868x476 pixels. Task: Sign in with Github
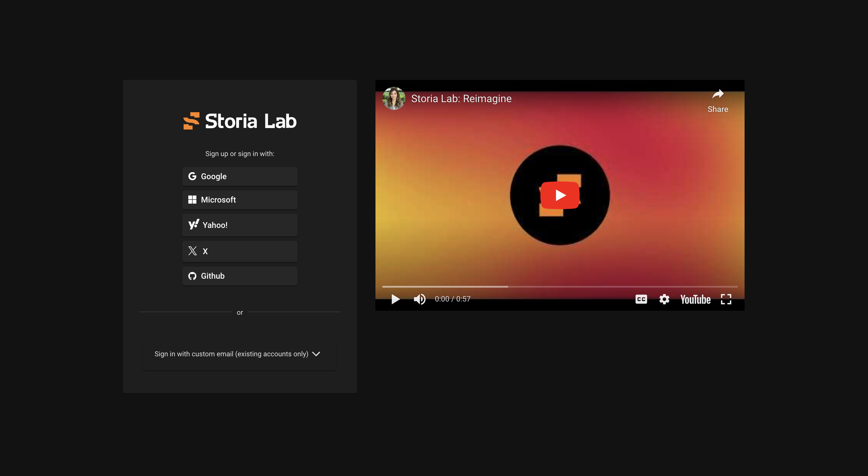pyautogui.click(x=240, y=276)
